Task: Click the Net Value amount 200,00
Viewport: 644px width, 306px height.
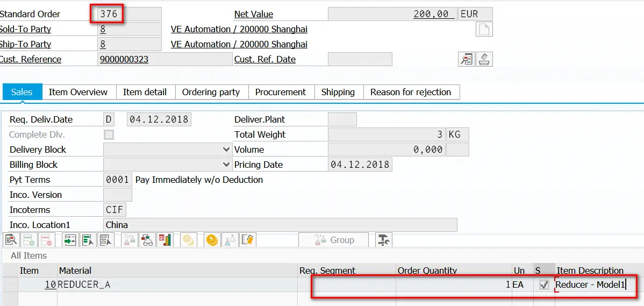Action: pyautogui.click(x=392, y=14)
